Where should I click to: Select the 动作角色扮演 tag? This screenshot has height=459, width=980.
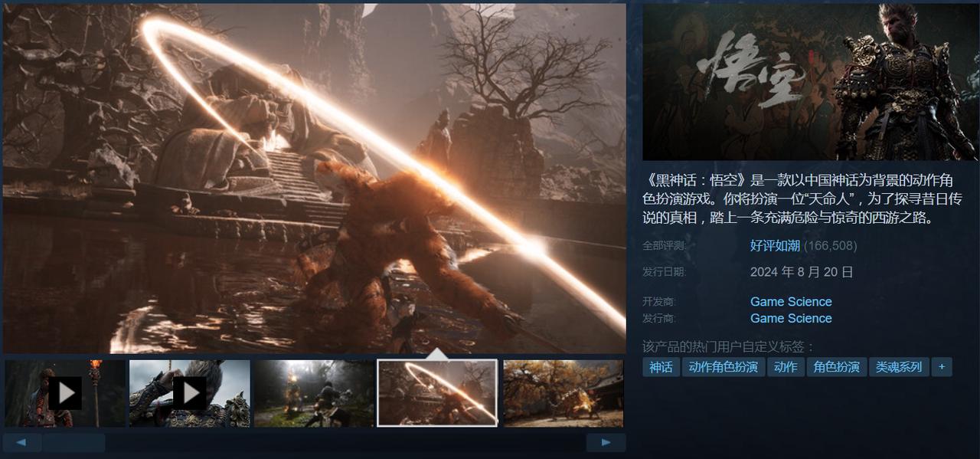(x=723, y=367)
